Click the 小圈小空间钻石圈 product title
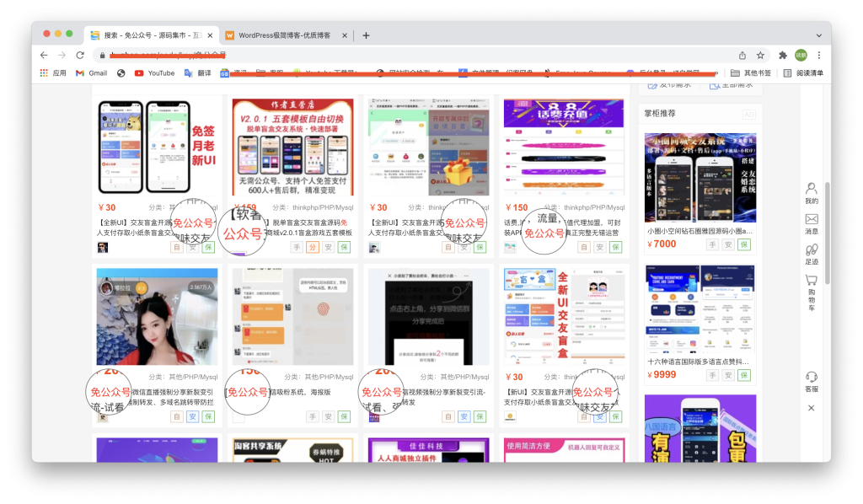The width and height of the screenshot is (863, 504). [700, 231]
